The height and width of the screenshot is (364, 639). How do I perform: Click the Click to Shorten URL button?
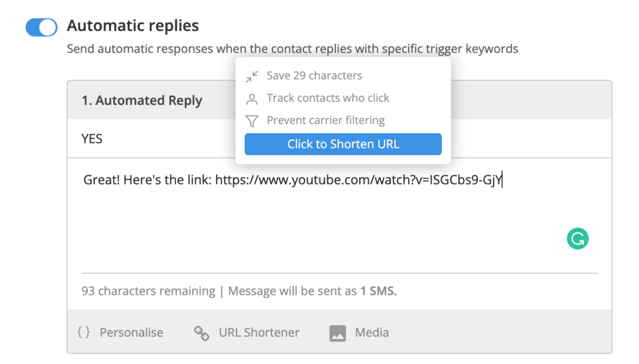point(343,144)
